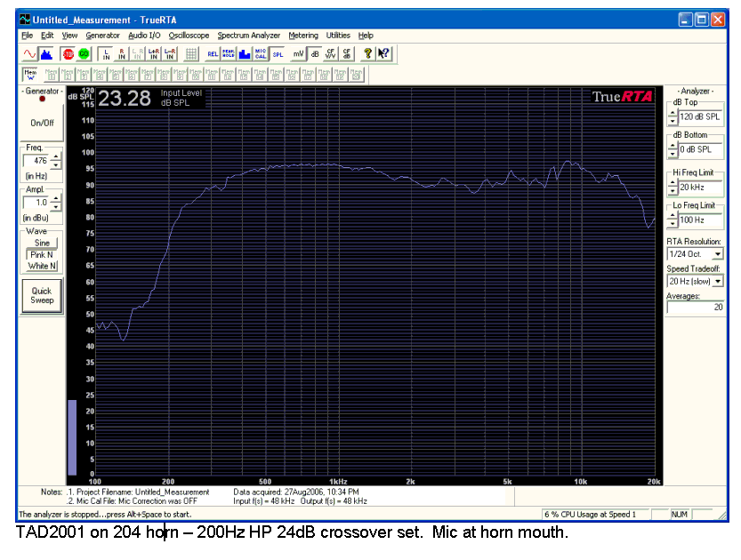Select memory slot 10 icon

pyautogui.click(x=196, y=75)
